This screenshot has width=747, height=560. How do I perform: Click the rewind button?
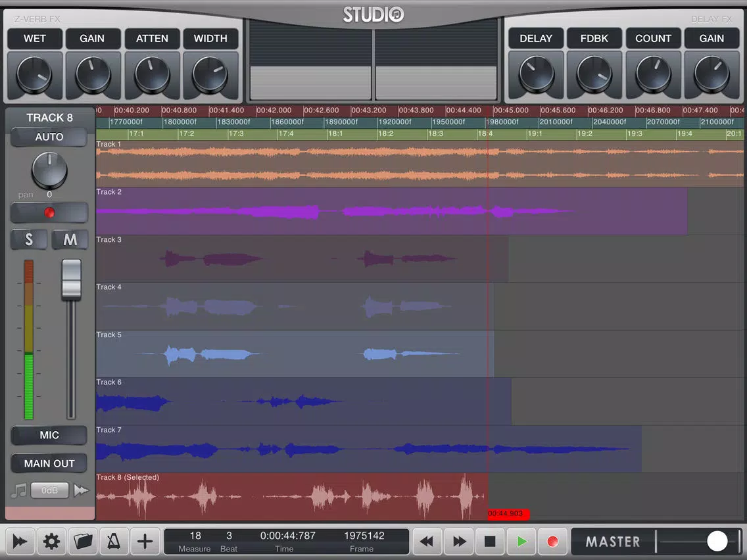[x=426, y=542]
